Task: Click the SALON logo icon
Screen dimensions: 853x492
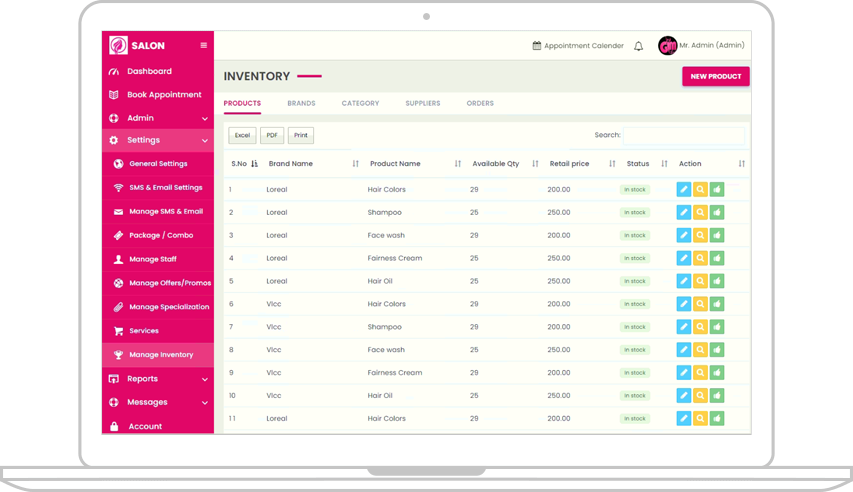Action: click(118, 45)
